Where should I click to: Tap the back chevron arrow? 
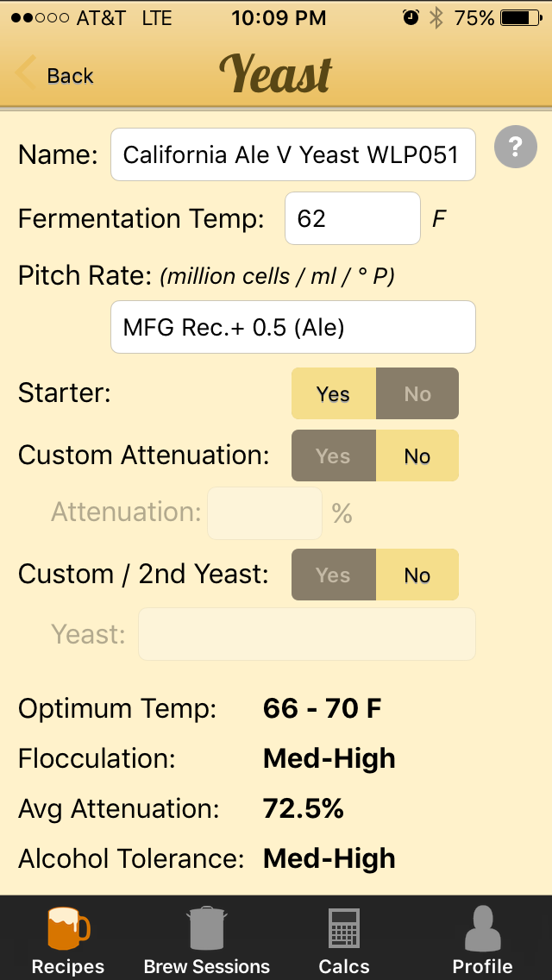[x=26, y=72]
